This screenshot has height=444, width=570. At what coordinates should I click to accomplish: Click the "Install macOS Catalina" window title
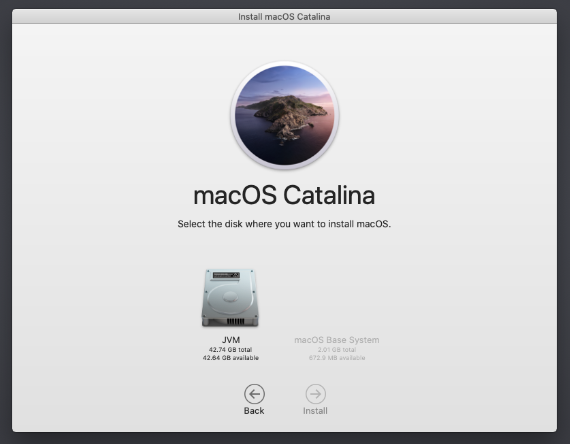(x=284, y=17)
